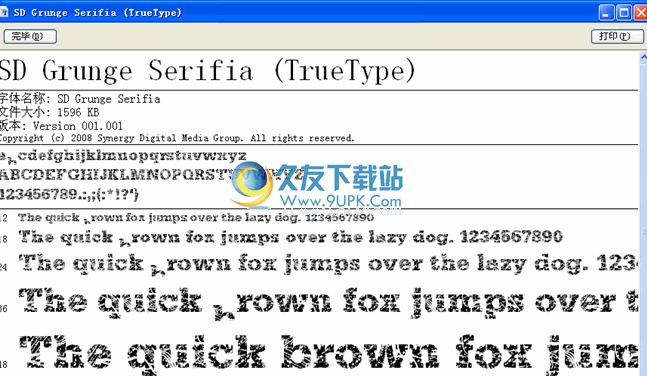Click the Www.9UPK.Com watermark link

click(x=340, y=202)
